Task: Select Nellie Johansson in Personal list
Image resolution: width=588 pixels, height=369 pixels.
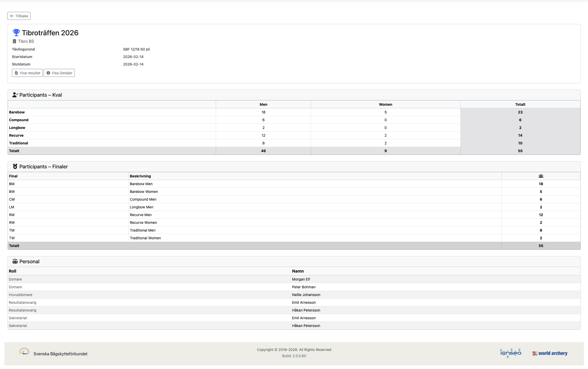Action: 306,295
